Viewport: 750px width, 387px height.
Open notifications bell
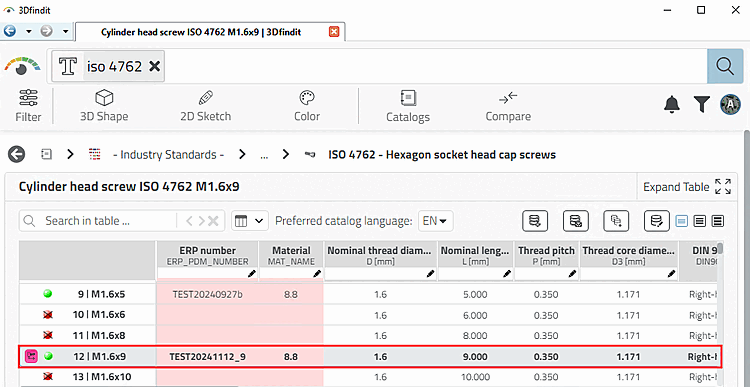click(672, 104)
